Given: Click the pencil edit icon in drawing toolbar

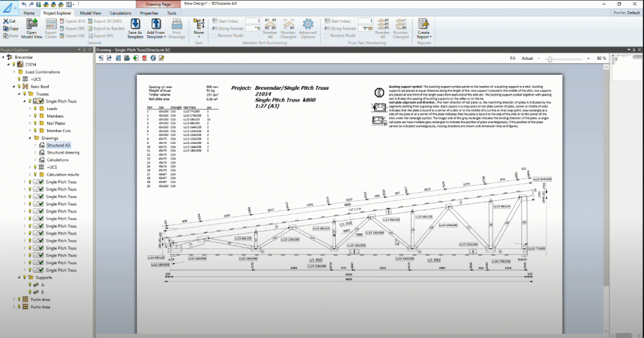Looking at the screenshot, I should pos(162,58).
